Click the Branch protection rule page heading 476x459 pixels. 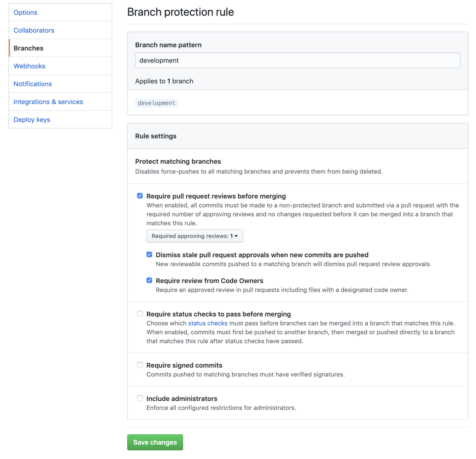pos(180,12)
